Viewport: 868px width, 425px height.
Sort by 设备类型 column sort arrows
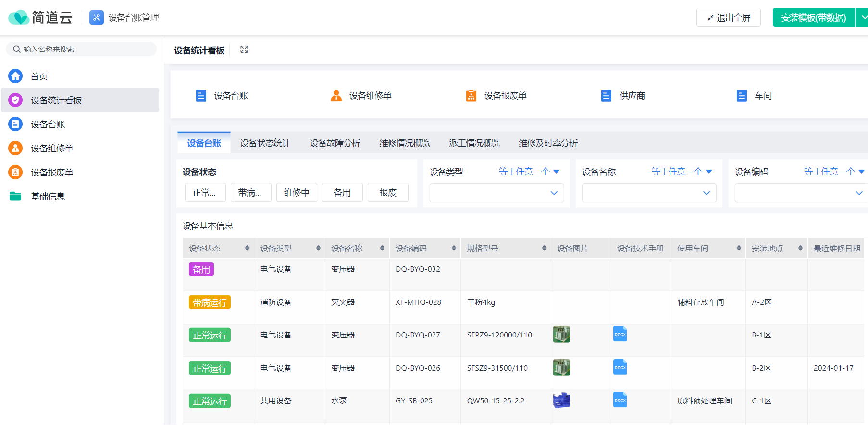(x=318, y=248)
